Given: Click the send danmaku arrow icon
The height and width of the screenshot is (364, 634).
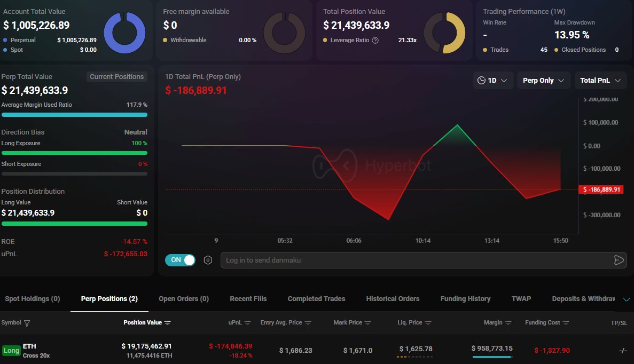Looking at the screenshot, I should pyautogui.click(x=619, y=260).
